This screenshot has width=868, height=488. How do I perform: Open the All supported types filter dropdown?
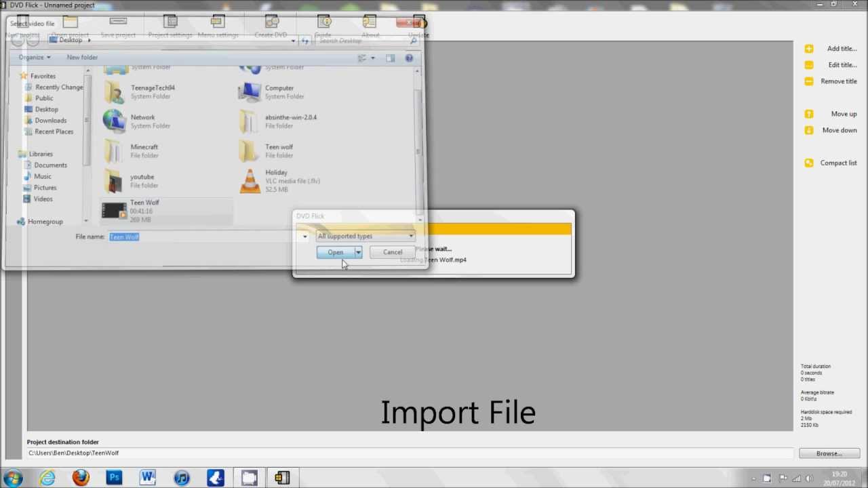(x=366, y=236)
